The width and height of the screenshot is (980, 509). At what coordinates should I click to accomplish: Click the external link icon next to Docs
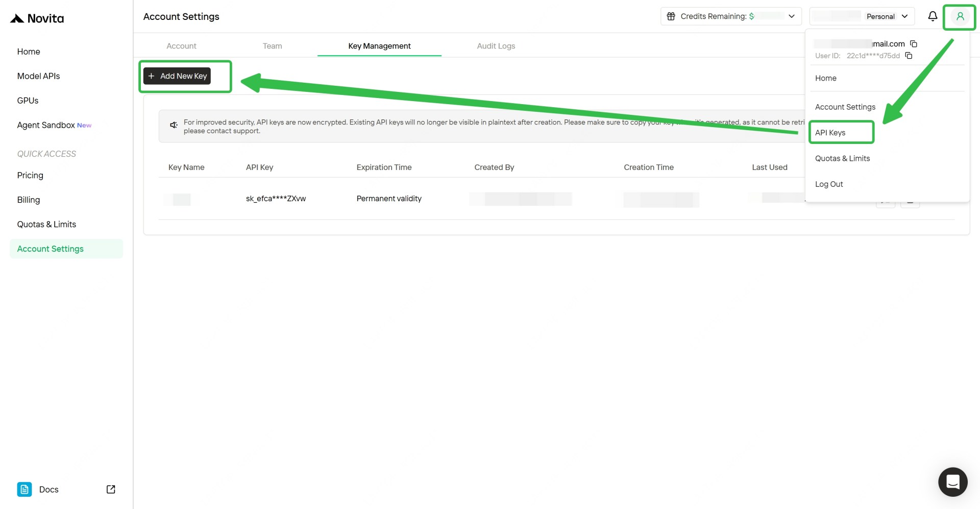(110, 489)
